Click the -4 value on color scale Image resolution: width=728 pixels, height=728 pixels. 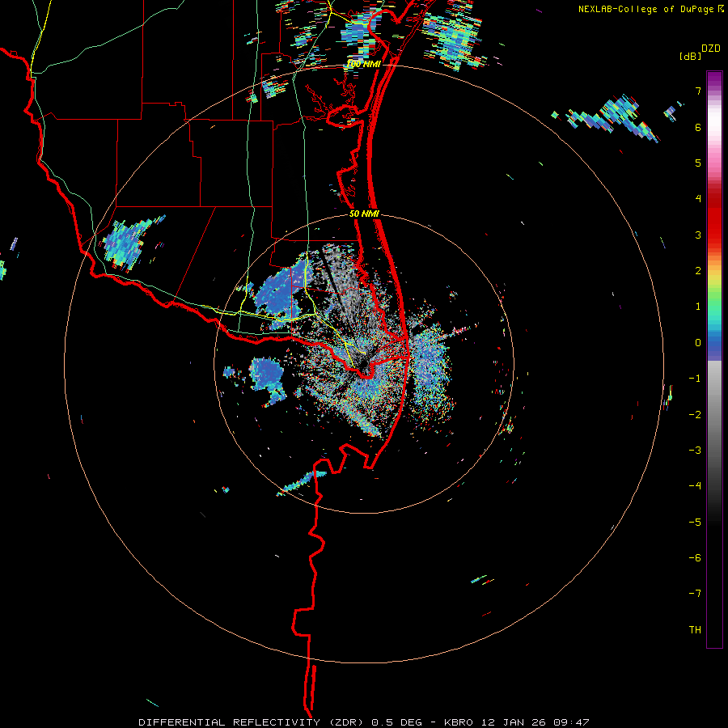pos(695,486)
